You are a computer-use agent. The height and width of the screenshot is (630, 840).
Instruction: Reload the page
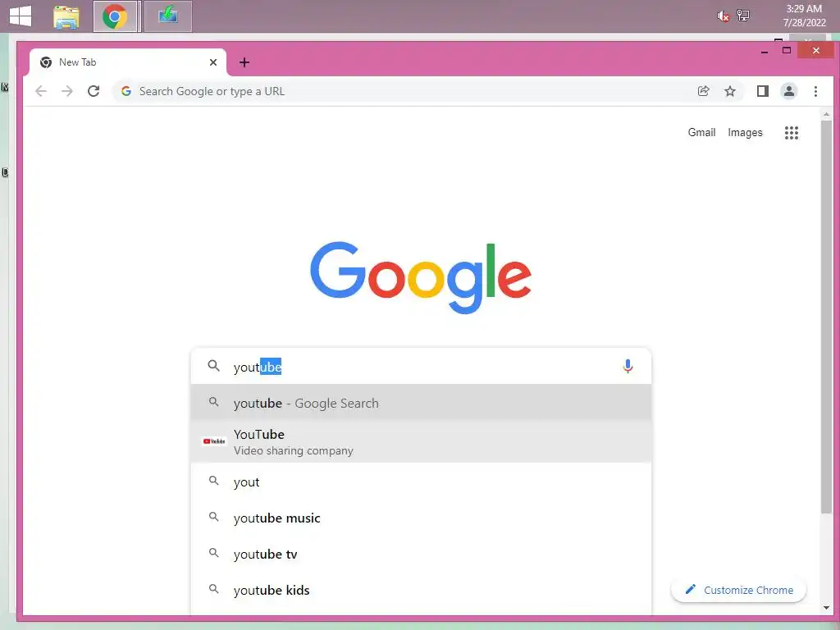94,91
